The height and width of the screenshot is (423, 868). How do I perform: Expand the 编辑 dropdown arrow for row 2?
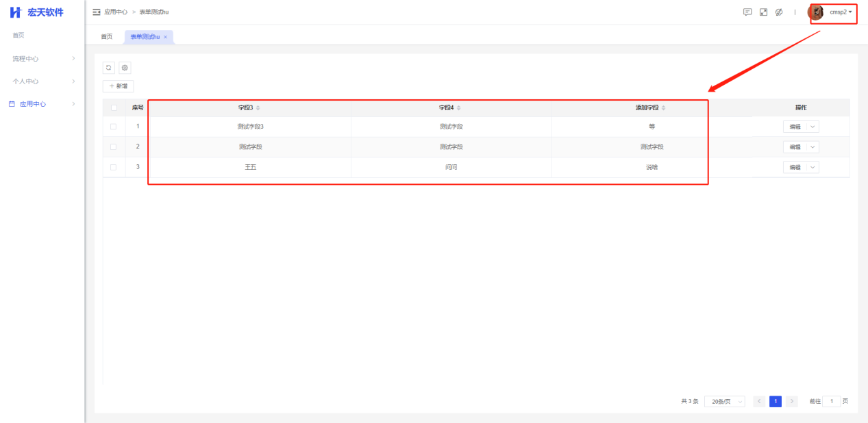[x=813, y=147]
